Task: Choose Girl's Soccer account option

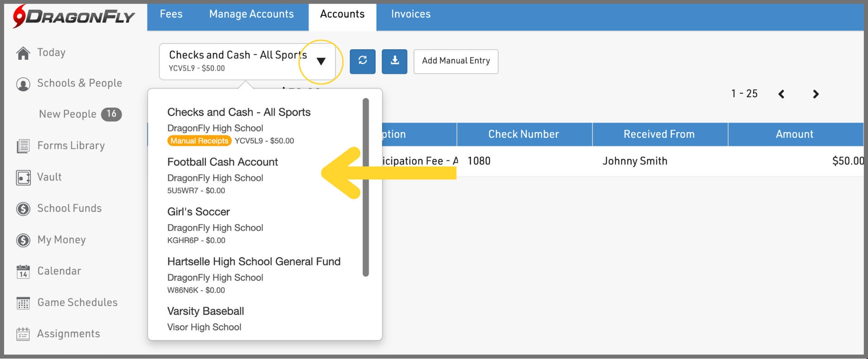Action: point(198,212)
